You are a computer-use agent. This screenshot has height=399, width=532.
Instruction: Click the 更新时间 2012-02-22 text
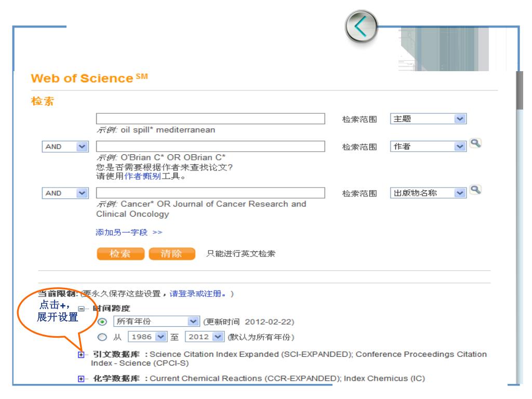pyautogui.click(x=249, y=322)
